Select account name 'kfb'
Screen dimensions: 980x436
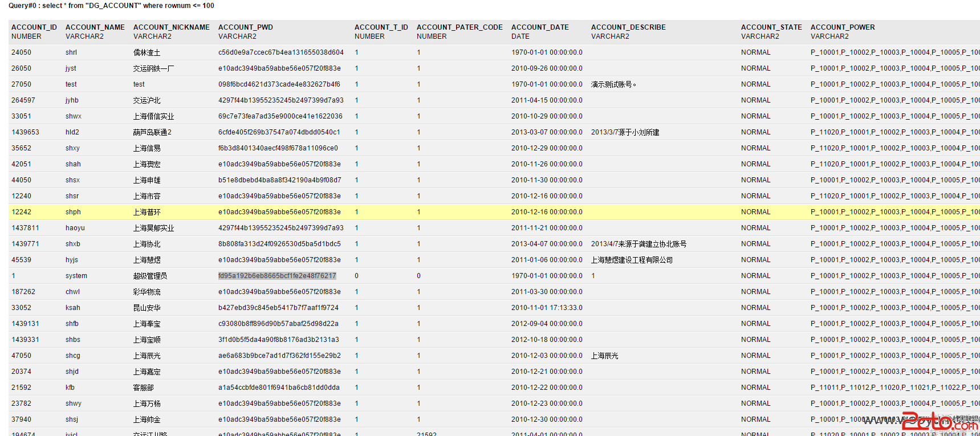point(70,388)
